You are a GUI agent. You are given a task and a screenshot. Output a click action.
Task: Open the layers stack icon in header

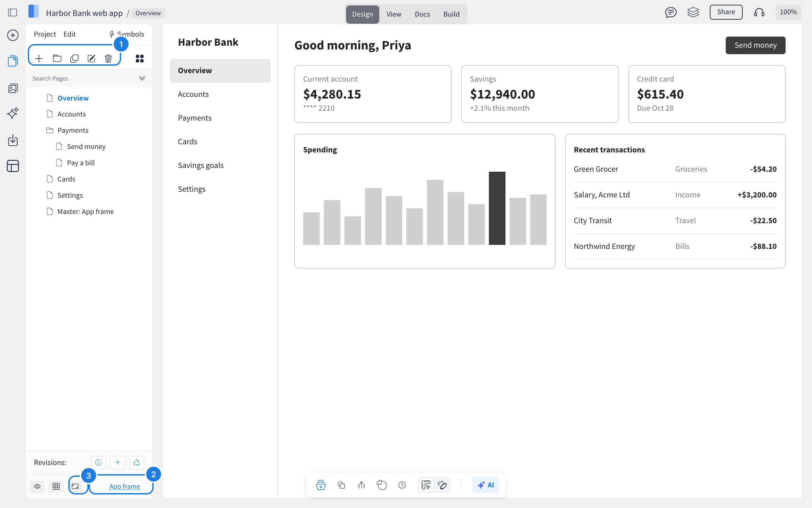pos(693,13)
